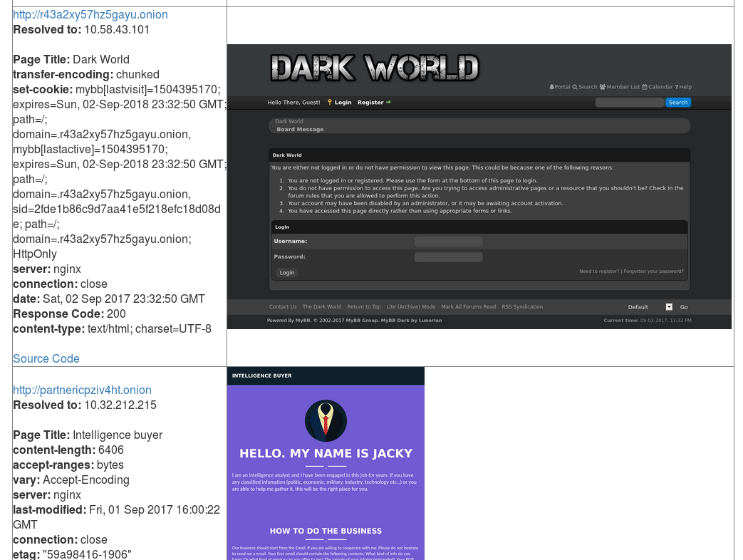This screenshot has width=743, height=560.
Task: Click RSS Syndication footer link
Action: [x=522, y=307]
